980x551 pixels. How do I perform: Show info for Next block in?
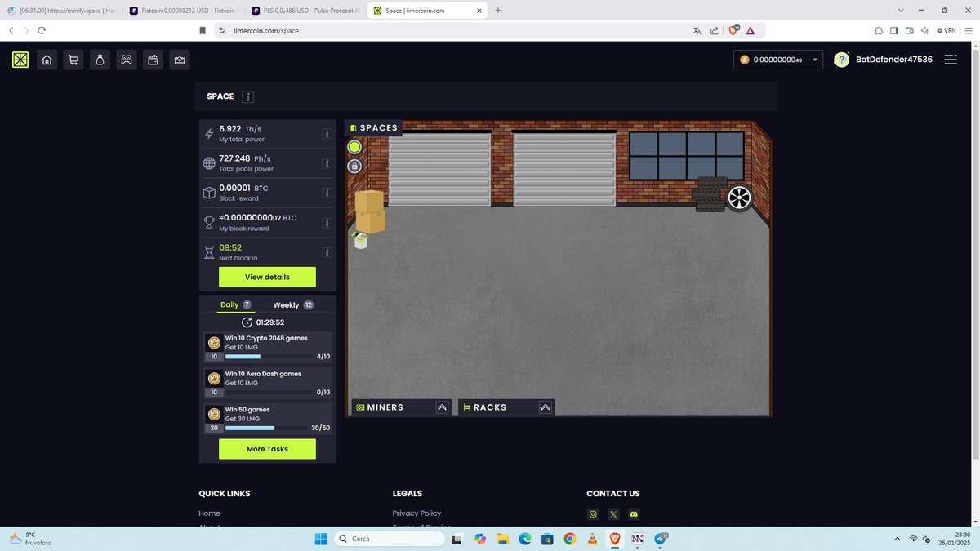(327, 252)
